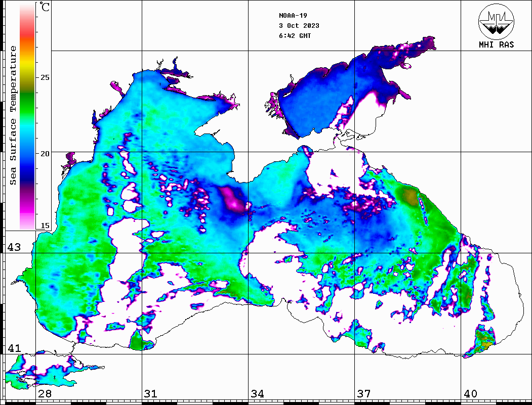The width and height of the screenshot is (532, 405).
Task: Click the temperature color scale bar
Action: tap(27, 116)
